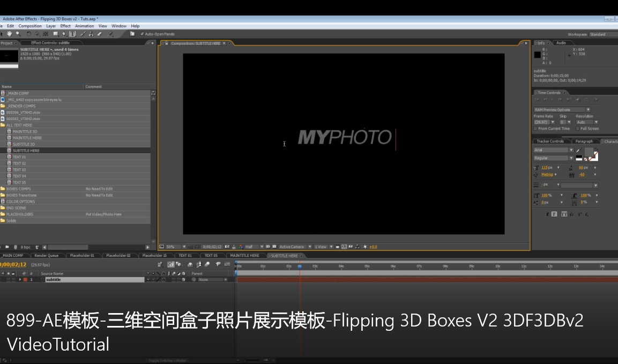Viewport: 618px width, 364px height.
Task: Open the Arial font family dropdown
Action: coord(553,150)
